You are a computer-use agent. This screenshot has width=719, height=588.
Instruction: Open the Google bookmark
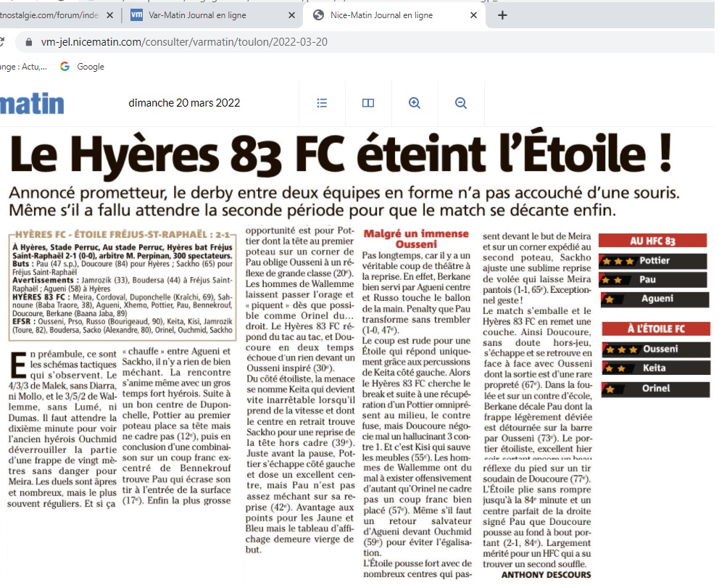point(82,67)
